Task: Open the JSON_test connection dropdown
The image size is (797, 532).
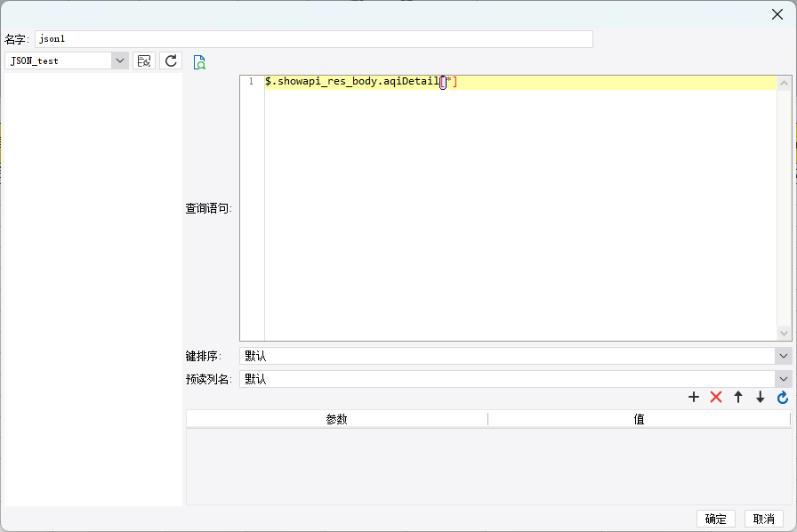Action: click(x=119, y=61)
